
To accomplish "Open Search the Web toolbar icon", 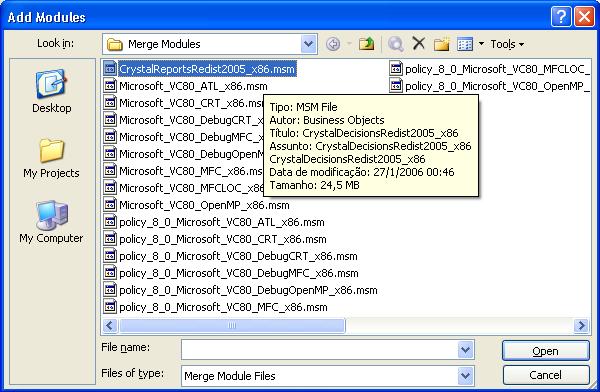I will tap(396, 44).
